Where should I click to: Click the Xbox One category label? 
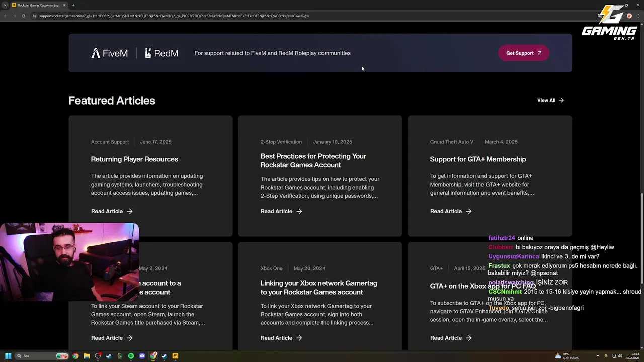[271, 268]
